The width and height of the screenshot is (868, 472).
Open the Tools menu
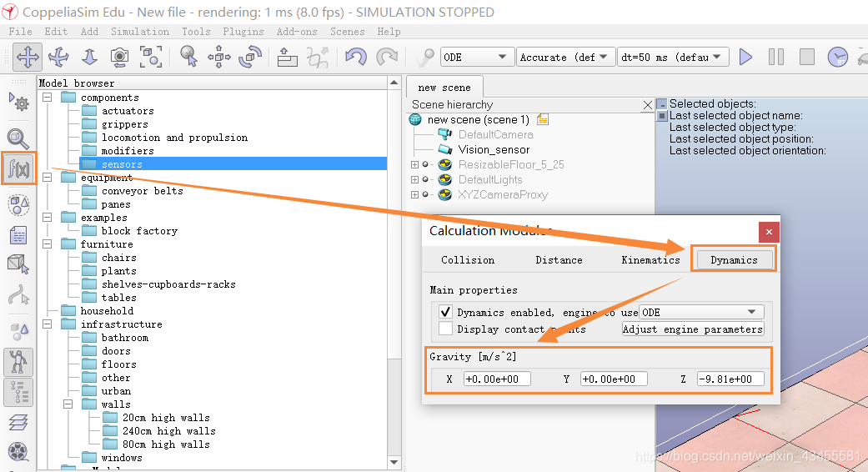[196, 32]
